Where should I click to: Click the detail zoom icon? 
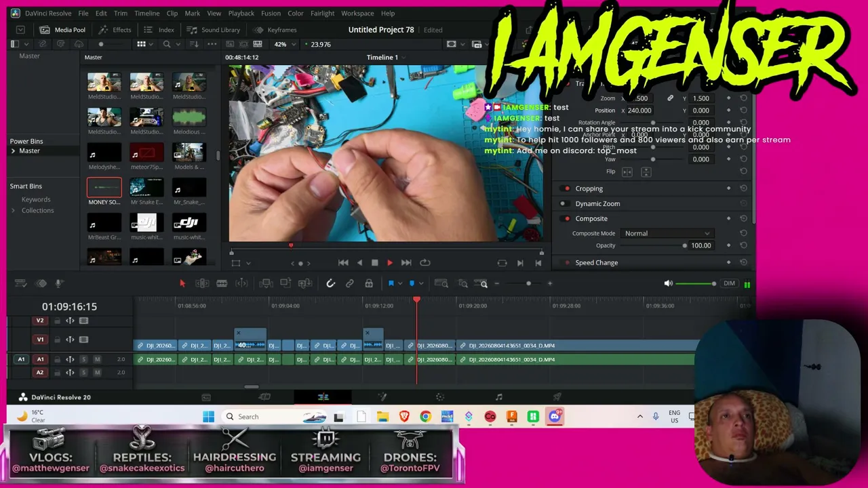463,283
